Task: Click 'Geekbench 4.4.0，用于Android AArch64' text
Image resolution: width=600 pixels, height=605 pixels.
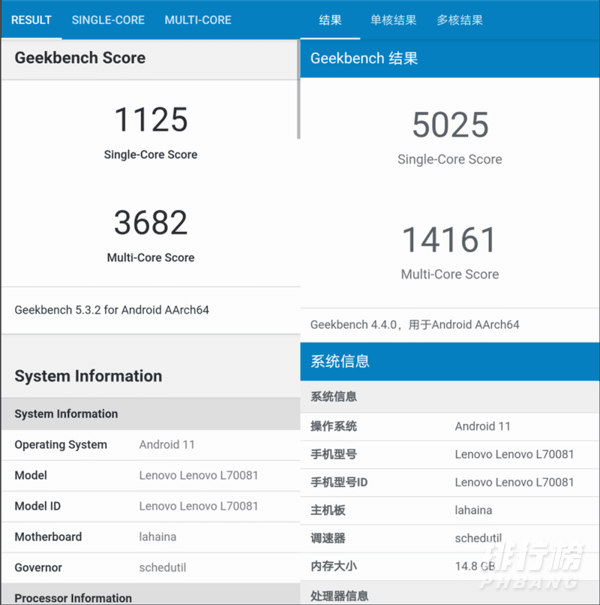Action: 415,325
